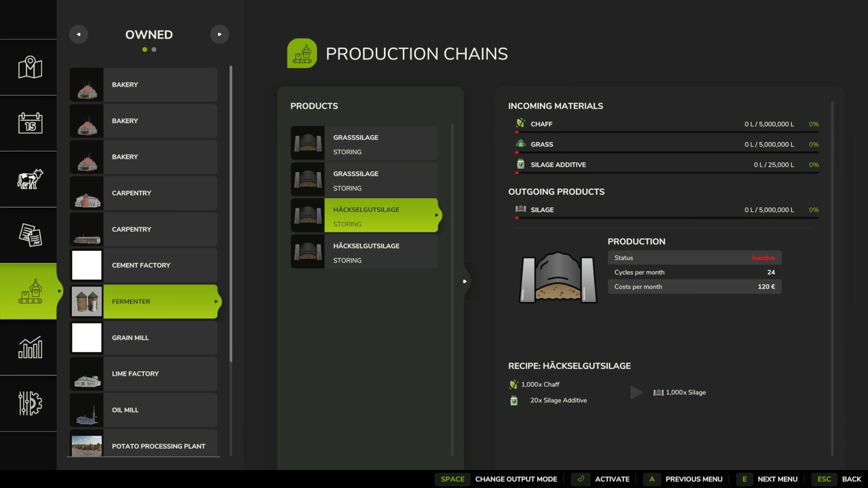868x488 pixels.
Task: Click Previous Menu in bottom bar
Action: pos(693,479)
